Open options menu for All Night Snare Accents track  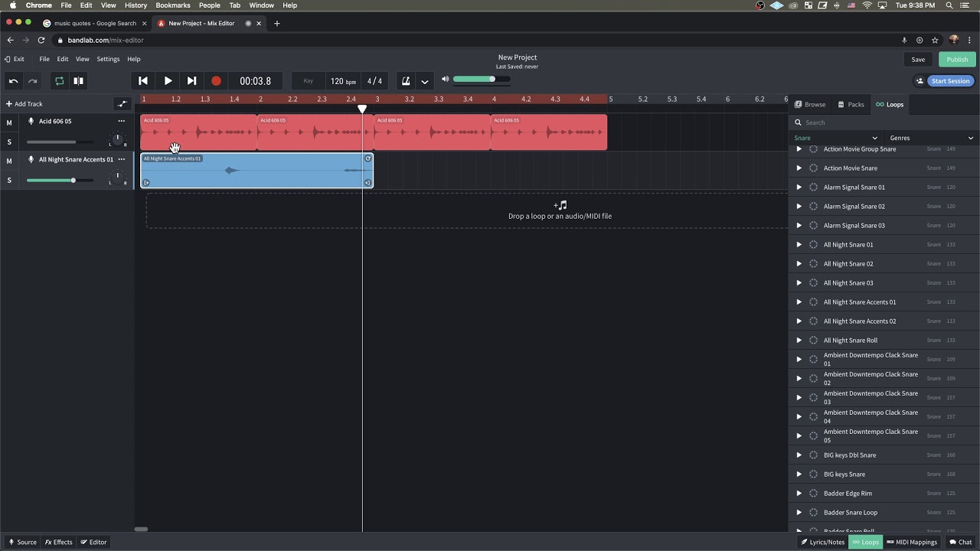(x=121, y=159)
